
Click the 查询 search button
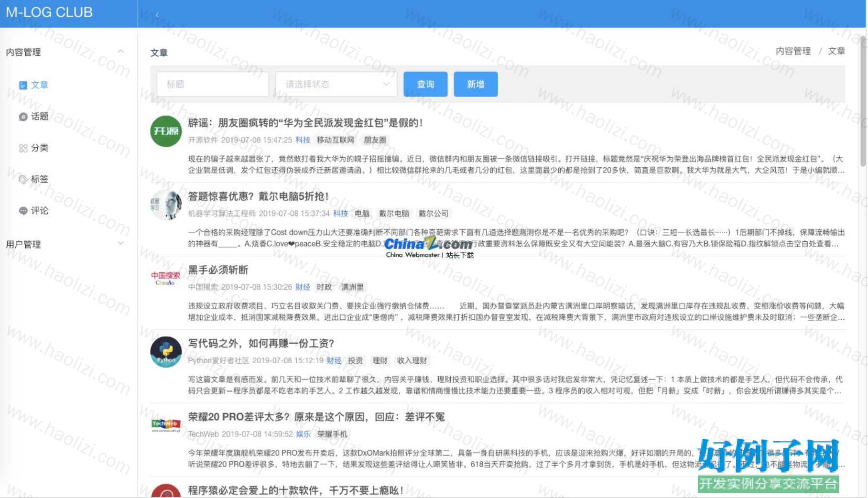click(x=425, y=84)
